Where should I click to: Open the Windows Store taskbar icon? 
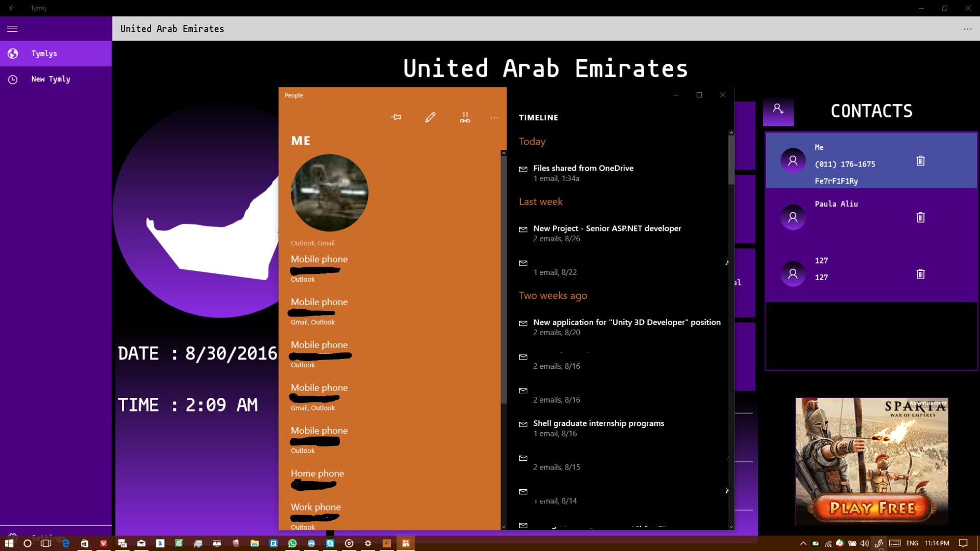click(x=85, y=543)
